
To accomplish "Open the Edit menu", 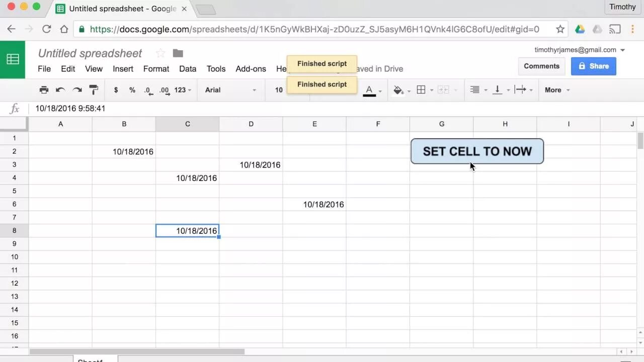I will [68, 69].
